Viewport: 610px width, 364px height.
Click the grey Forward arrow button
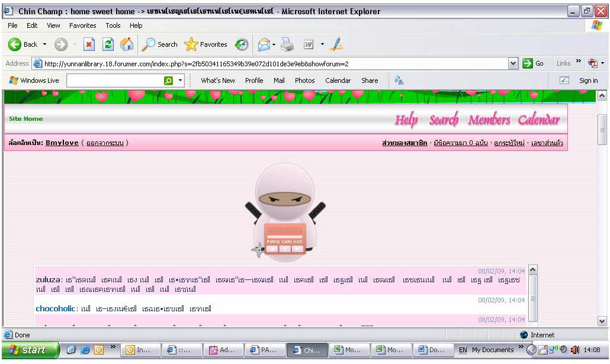coord(60,44)
